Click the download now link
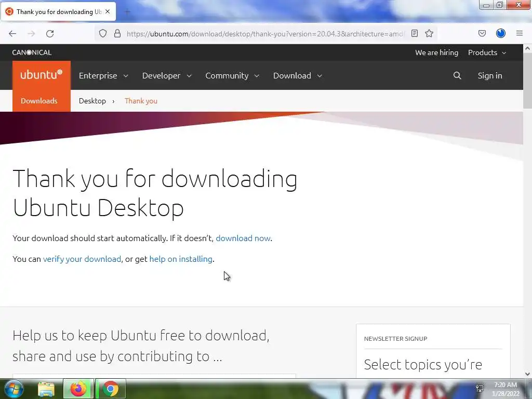The width and height of the screenshot is (532, 399). coord(243,238)
